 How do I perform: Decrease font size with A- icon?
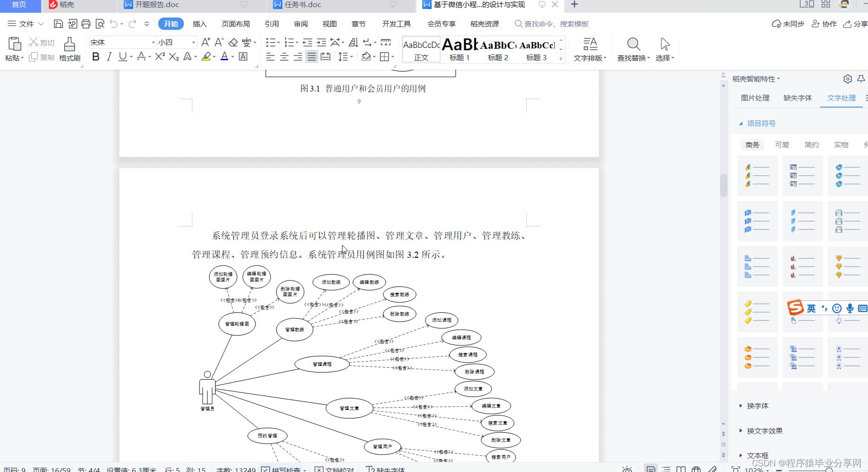point(219,42)
